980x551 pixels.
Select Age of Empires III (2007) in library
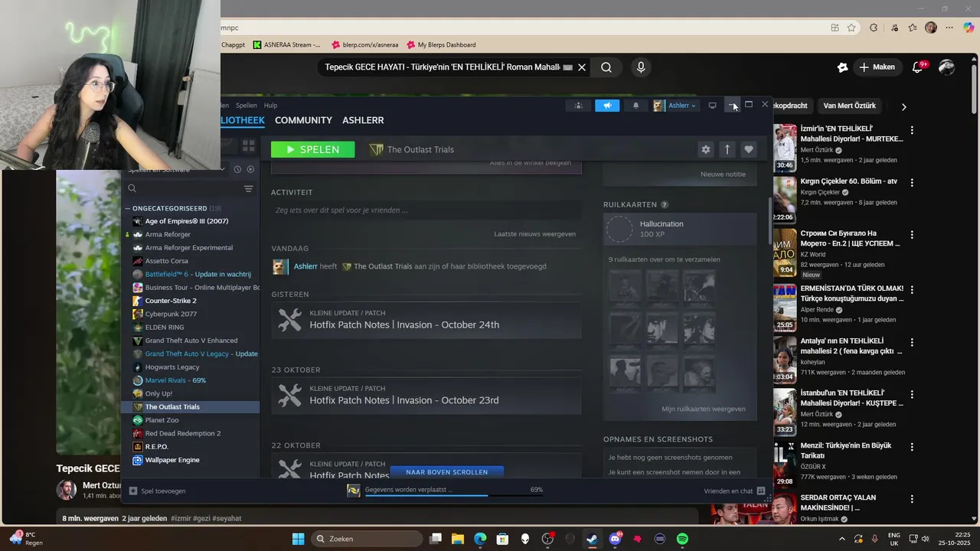click(192, 221)
